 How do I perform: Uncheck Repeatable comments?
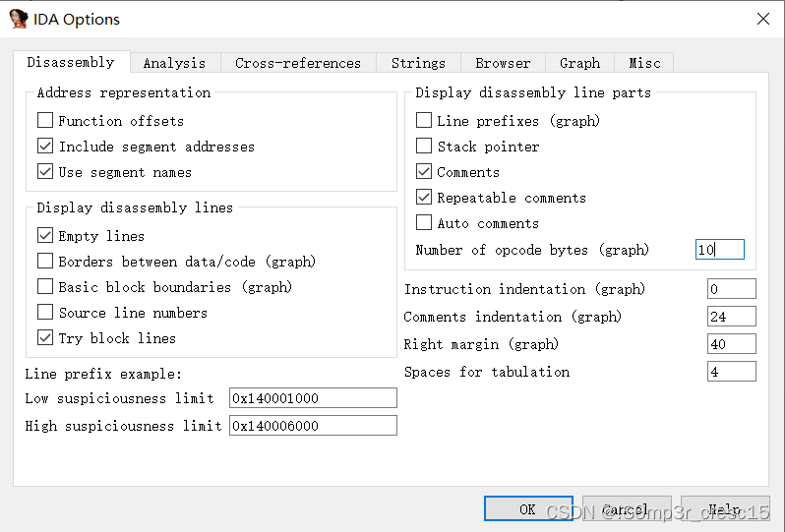point(424,198)
